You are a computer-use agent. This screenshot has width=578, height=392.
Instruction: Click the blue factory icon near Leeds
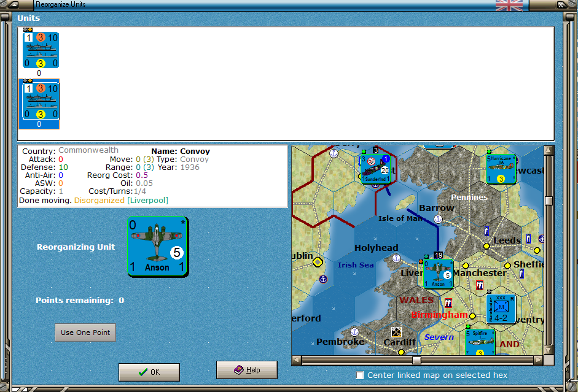pyautogui.click(x=486, y=231)
